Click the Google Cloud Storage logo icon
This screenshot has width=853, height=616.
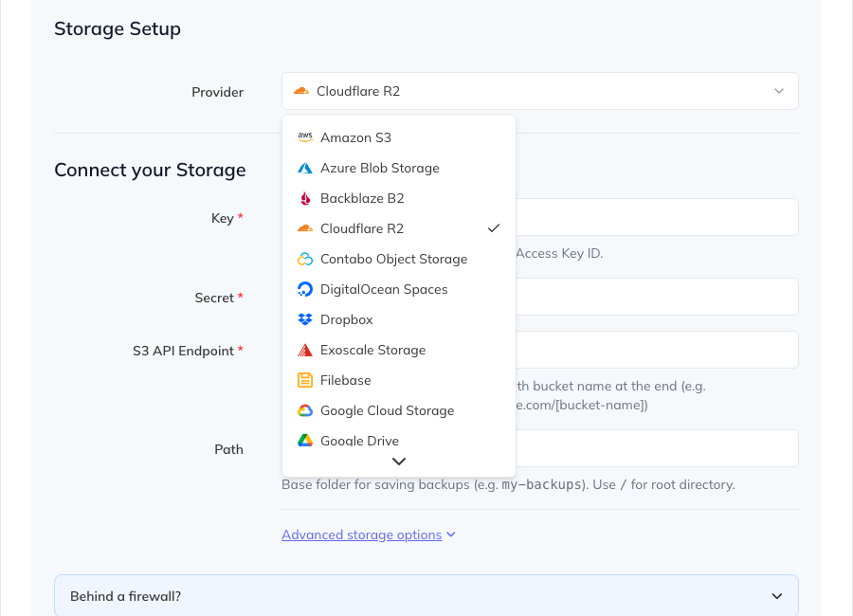tap(305, 411)
